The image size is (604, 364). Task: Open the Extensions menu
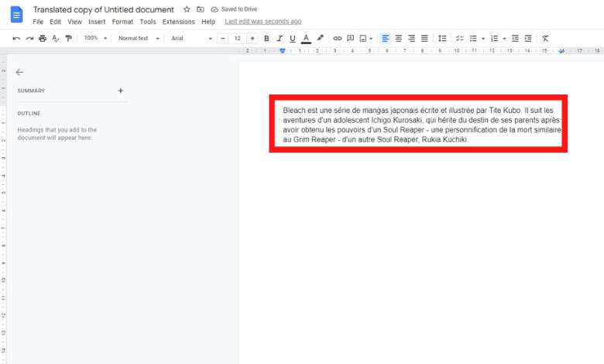pos(179,22)
